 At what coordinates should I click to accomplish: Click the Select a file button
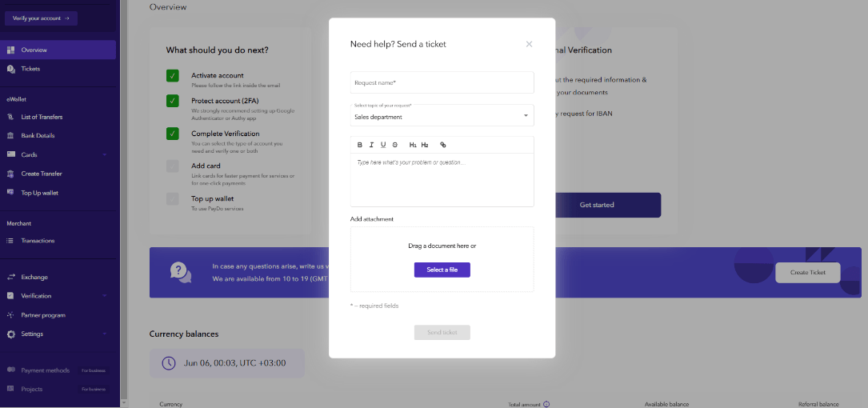coord(442,270)
